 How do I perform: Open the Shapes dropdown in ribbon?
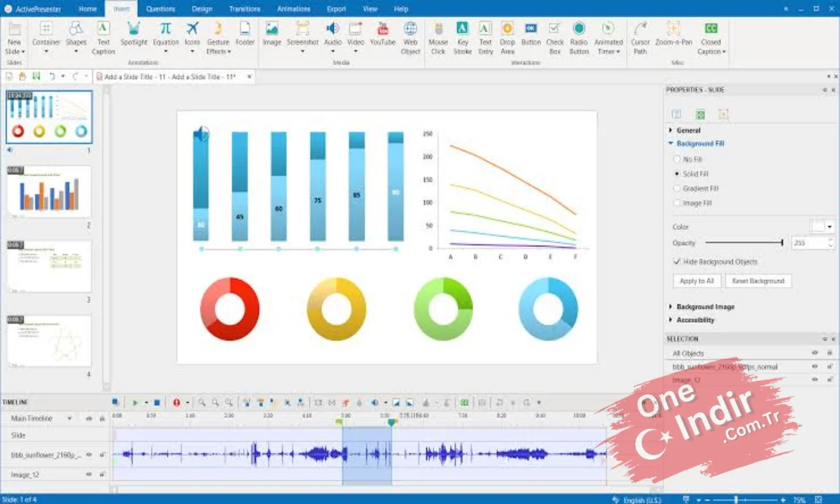click(x=76, y=51)
